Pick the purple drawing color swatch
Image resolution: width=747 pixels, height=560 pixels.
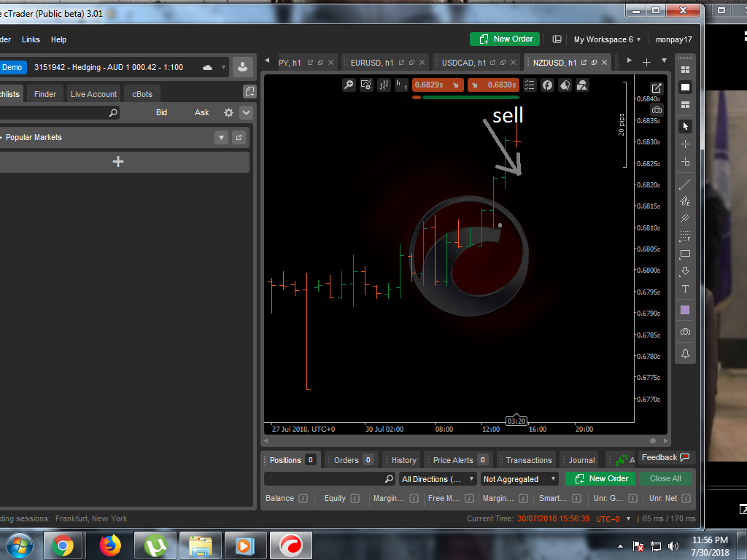pos(685,310)
